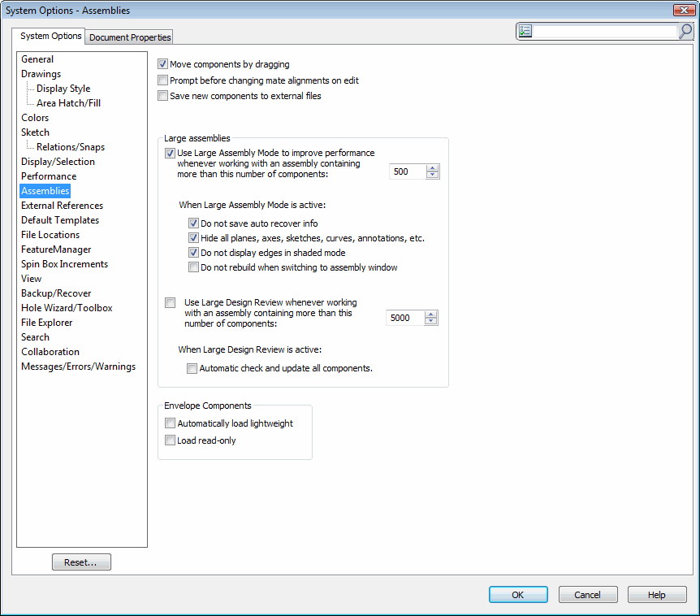Uncheck Hide all planes, axes, sketches option
Viewport: 700px width, 616px height.
[193, 237]
